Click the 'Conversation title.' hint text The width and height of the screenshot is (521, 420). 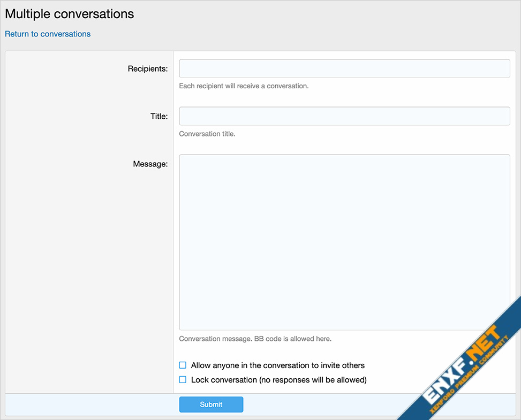pyautogui.click(x=207, y=134)
